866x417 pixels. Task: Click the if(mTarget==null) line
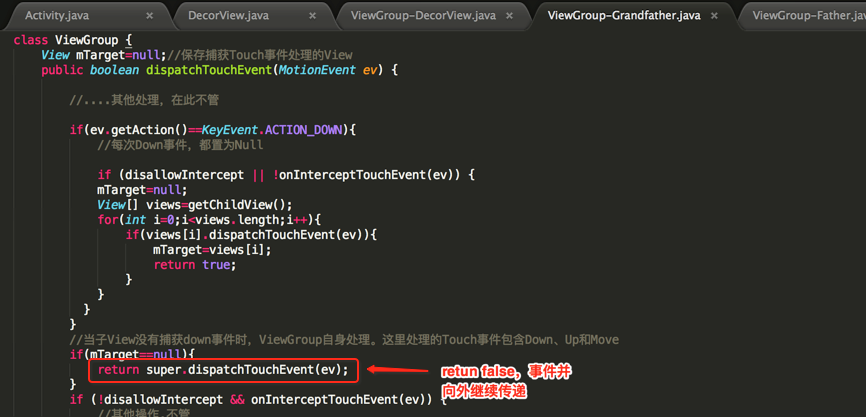point(132,354)
